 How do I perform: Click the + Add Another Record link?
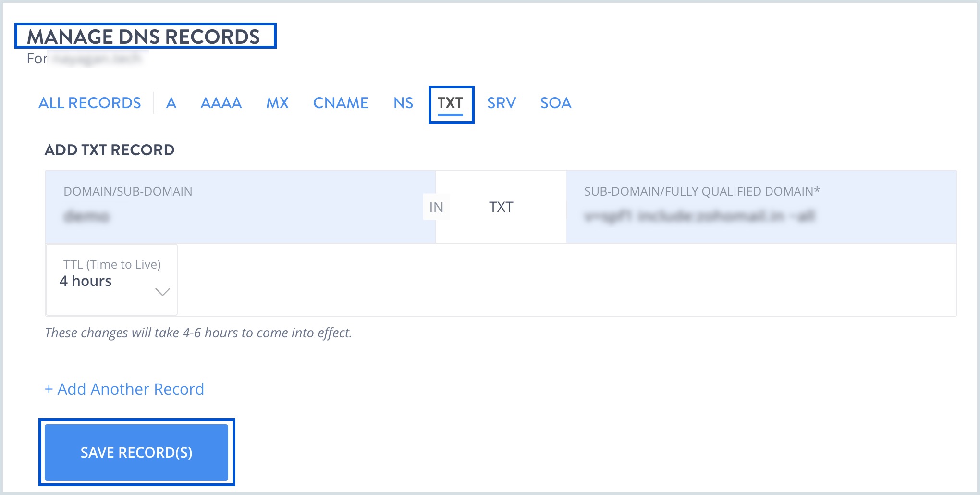pos(124,389)
